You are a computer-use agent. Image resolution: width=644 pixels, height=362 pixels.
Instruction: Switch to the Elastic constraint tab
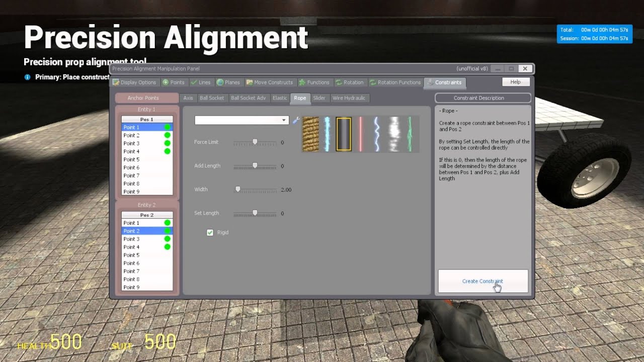point(280,98)
